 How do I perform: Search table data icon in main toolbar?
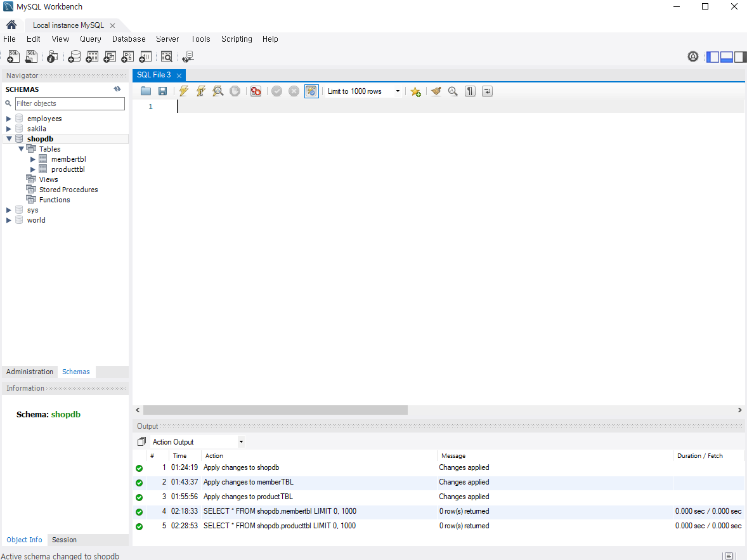(x=166, y=56)
